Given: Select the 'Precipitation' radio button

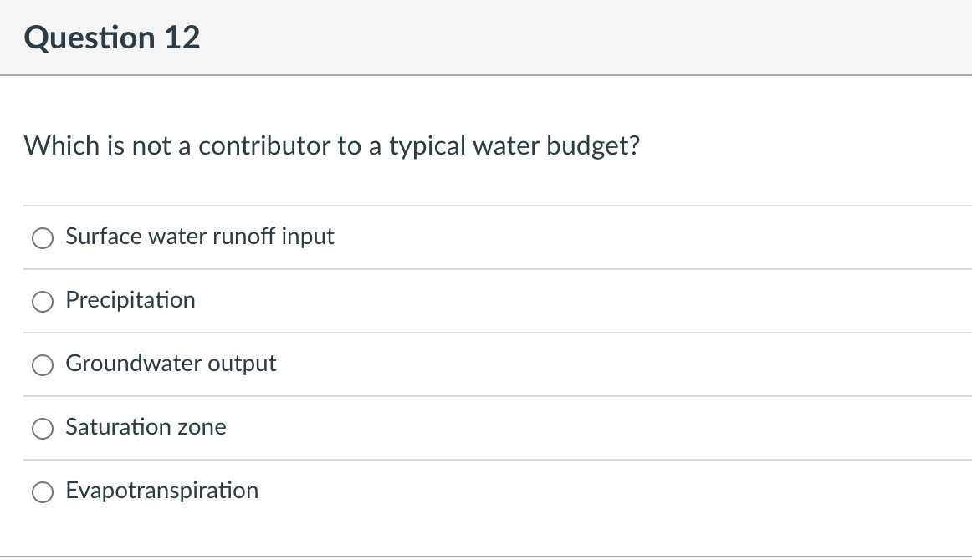Looking at the screenshot, I should coord(43,302).
